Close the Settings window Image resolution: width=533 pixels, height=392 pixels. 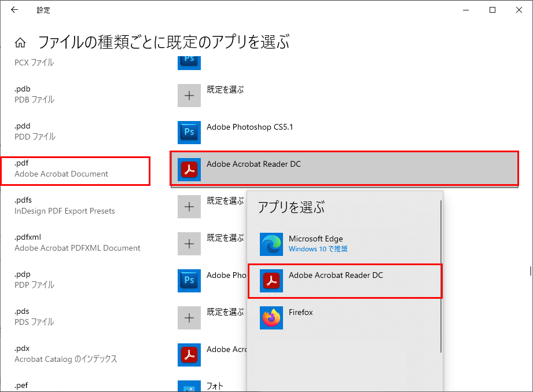(x=519, y=10)
